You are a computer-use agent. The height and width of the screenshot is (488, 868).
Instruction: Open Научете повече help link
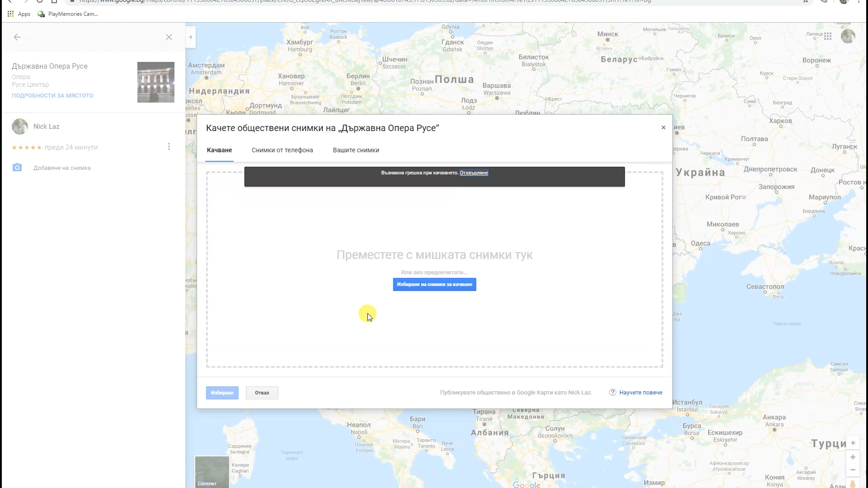click(640, 393)
